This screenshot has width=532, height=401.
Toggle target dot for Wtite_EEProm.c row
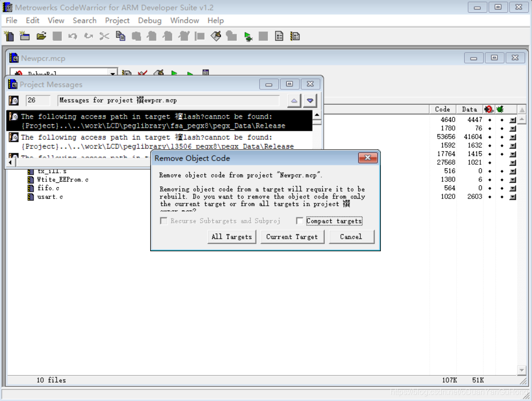[x=490, y=180]
